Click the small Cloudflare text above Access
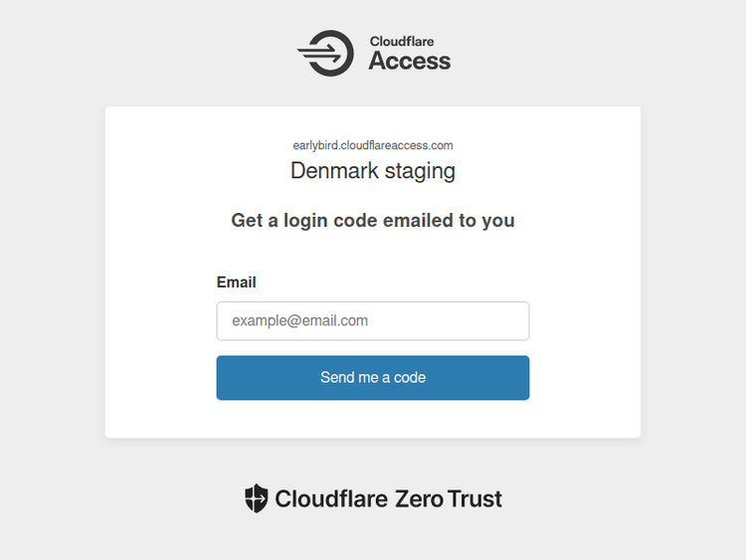Viewport: 746px width, 560px height. (402, 42)
